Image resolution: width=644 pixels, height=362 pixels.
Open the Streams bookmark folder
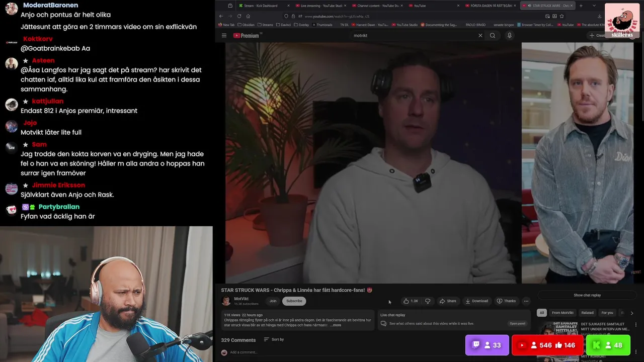click(265, 25)
